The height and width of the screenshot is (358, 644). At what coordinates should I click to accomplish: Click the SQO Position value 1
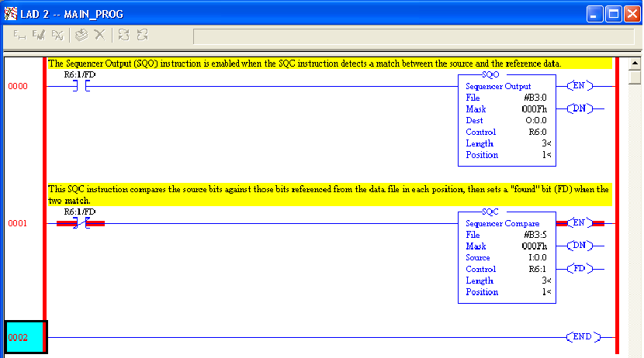pyautogui.click(x=545, y=155)
